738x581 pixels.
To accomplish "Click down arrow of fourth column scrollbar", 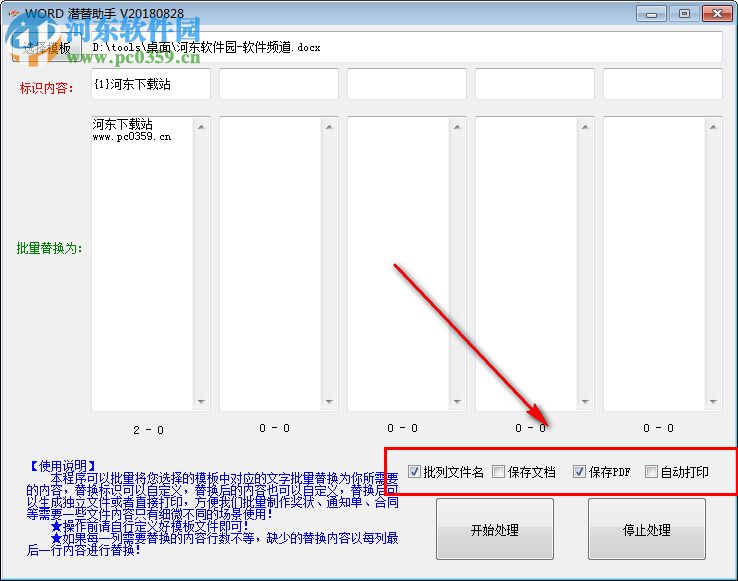I will pos(586,402).
